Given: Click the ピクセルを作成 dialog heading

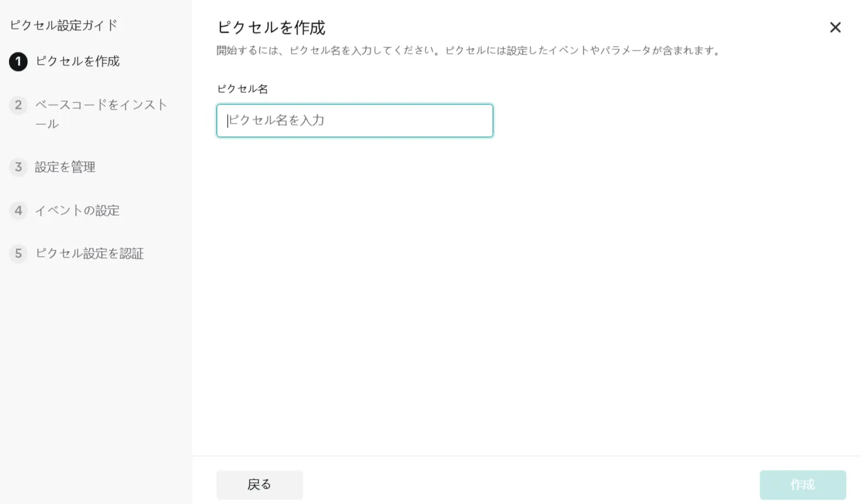Looking at the screenshot, I should (x=271, y=28).
